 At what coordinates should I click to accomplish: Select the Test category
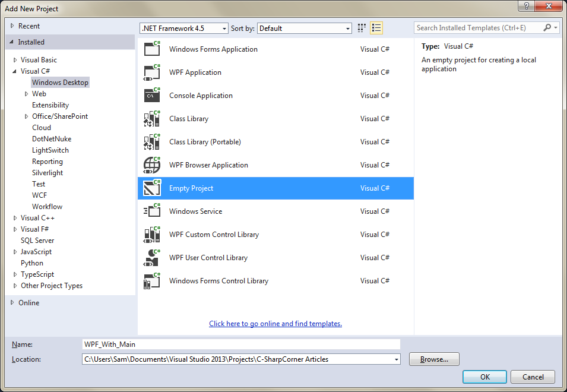39,184
